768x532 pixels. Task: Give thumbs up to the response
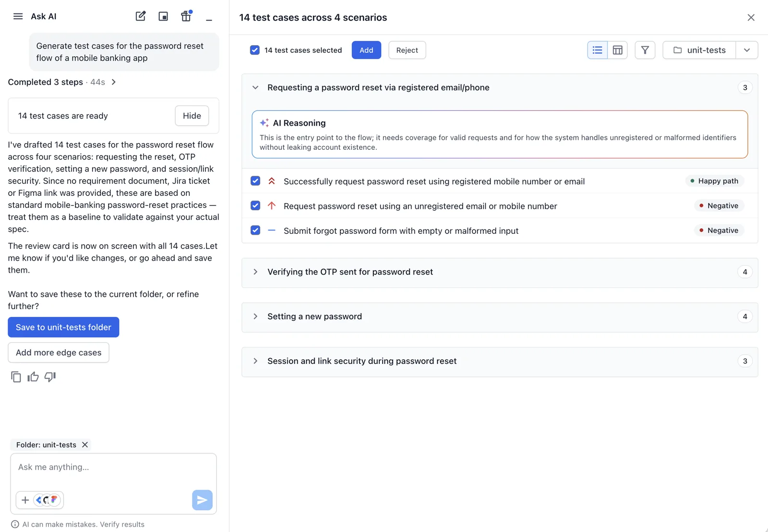click(33, 377)
